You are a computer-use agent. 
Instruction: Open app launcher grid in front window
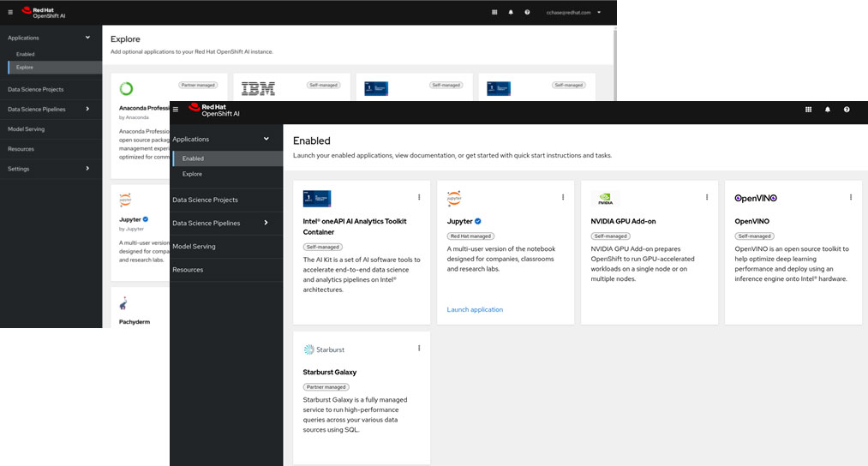click(808, 110)
